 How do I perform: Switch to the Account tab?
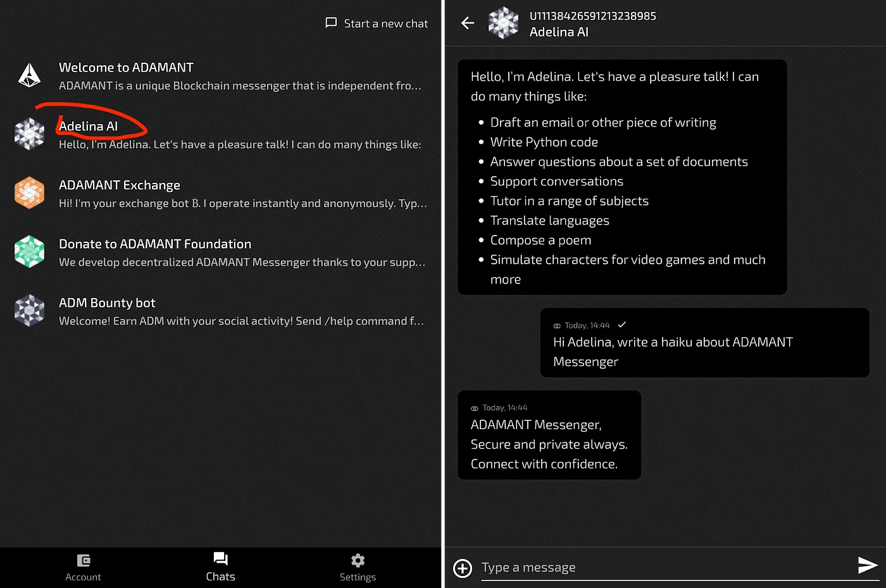click(84, 568)
